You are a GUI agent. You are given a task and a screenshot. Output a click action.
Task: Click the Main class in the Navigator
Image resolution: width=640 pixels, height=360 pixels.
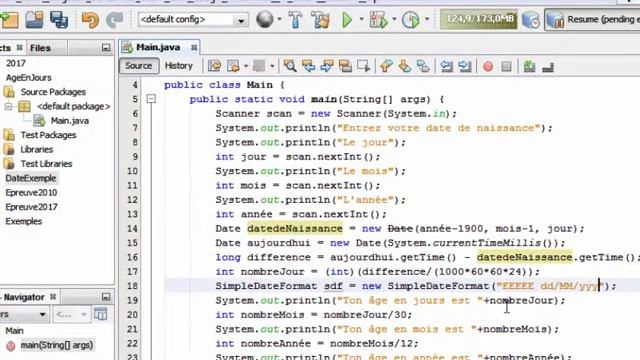(14, 331)
